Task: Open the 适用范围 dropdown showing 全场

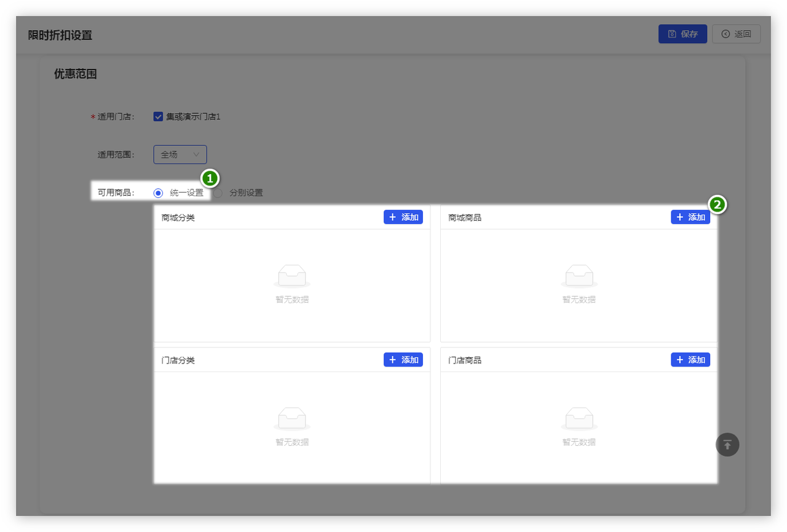Action: pyautogui.click(x=180, y=154)
